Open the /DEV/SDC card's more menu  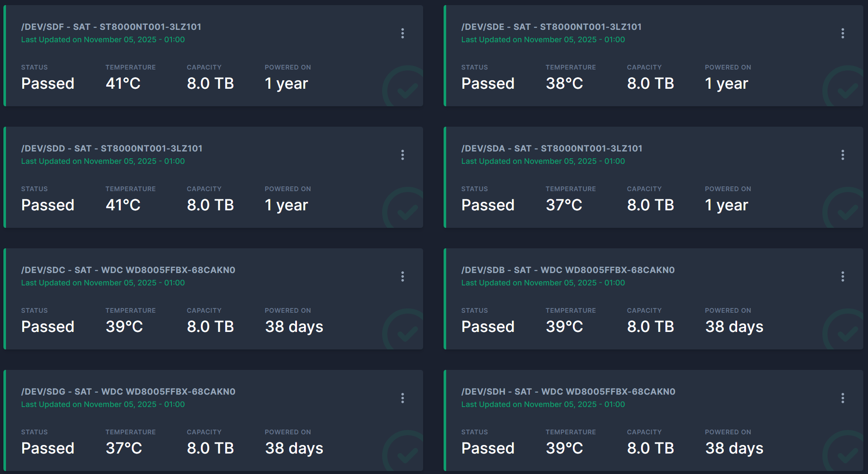coord(402,276)
